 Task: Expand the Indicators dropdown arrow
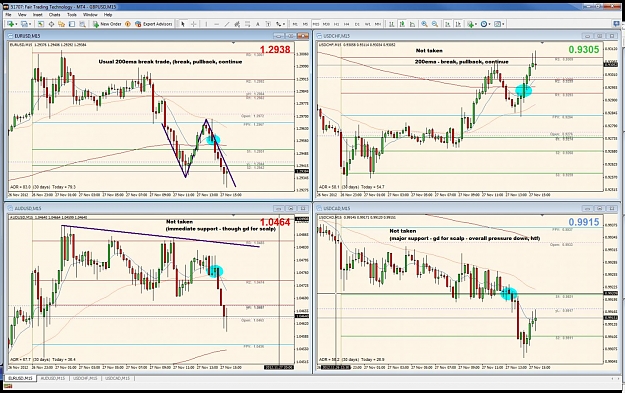tap(476, 24)
